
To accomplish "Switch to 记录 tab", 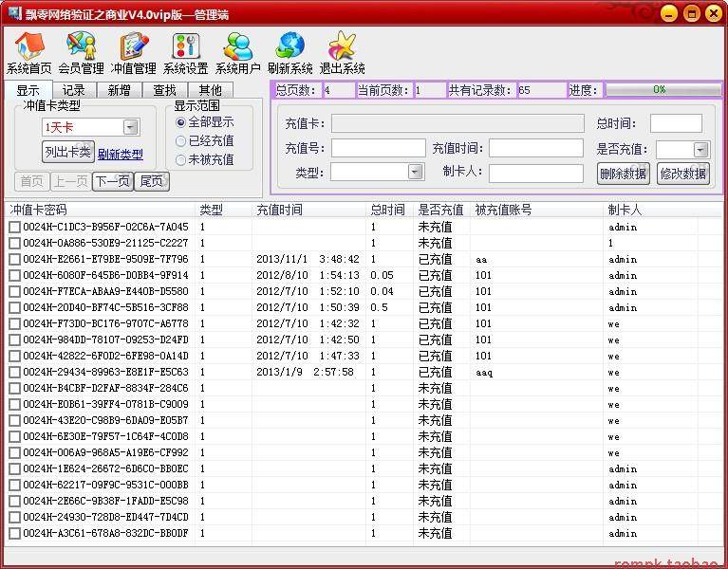I will (x=73, y=90).
